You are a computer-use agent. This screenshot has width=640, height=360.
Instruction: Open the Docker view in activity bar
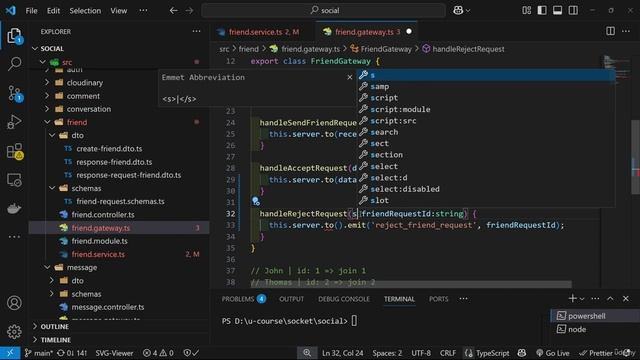(14, 209)
